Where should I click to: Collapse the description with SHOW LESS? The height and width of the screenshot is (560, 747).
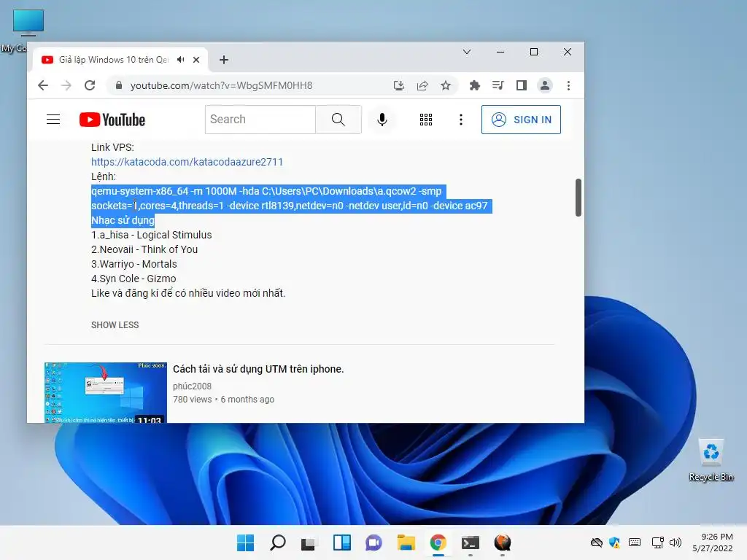point(115,324)
